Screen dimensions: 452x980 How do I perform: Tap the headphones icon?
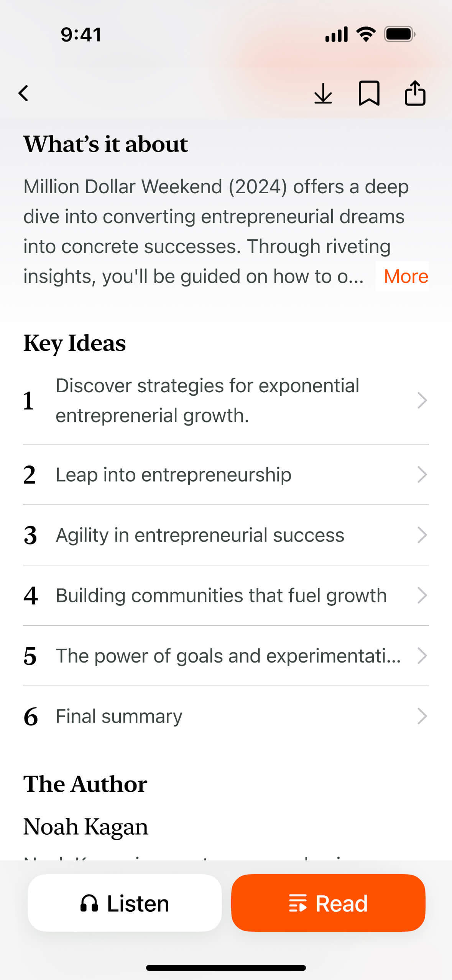coord(89,903)
